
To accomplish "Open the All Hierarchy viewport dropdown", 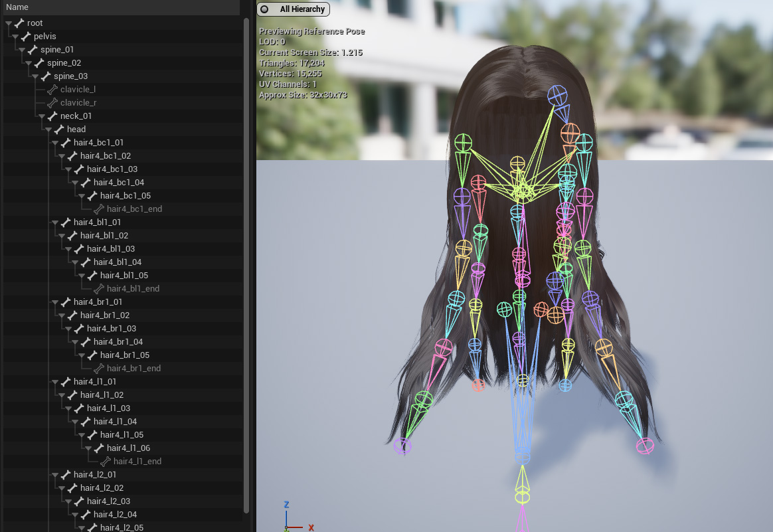I will (x=294, y=9).
